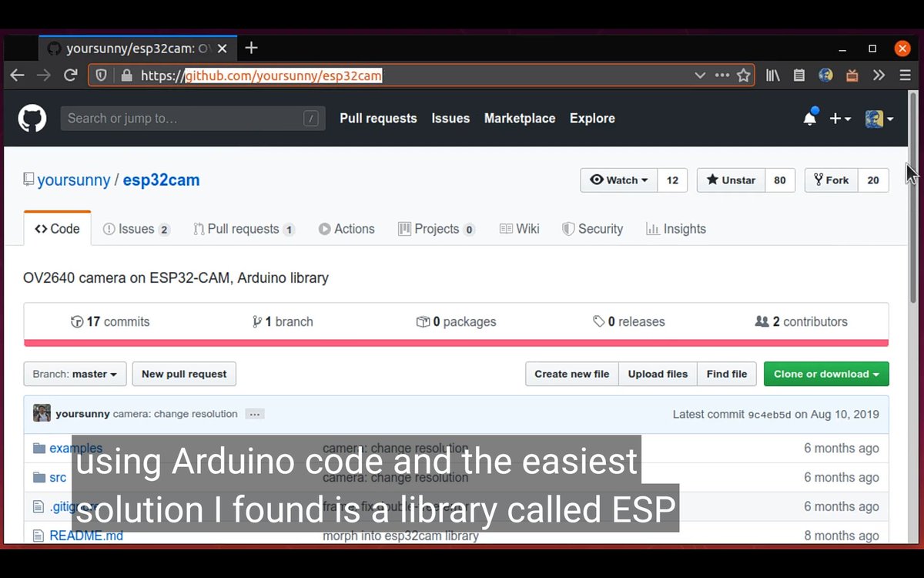Viewport: 924px width, 578px height.
Task: View the 1 branch list
Action: pos(283,322)
